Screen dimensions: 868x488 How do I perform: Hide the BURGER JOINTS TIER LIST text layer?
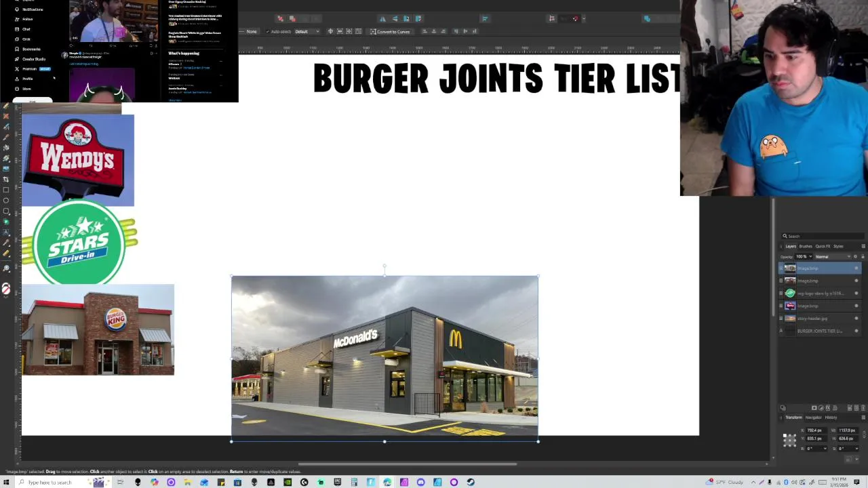856,331
